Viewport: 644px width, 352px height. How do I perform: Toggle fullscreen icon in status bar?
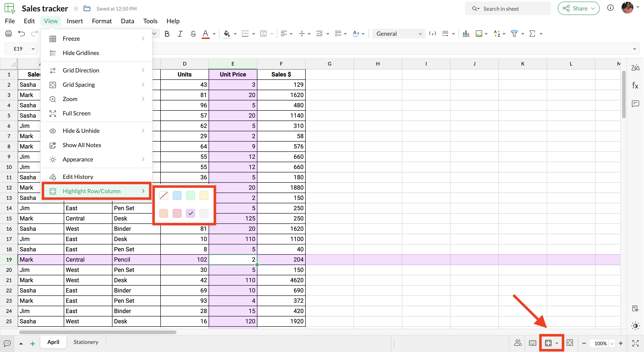[635, 343]
